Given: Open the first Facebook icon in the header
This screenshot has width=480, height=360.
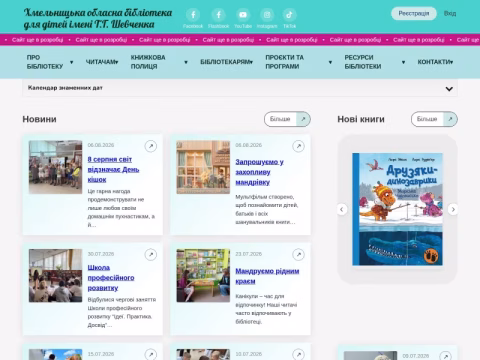Looking at the screenshot, I should click(x=193, y=15).
